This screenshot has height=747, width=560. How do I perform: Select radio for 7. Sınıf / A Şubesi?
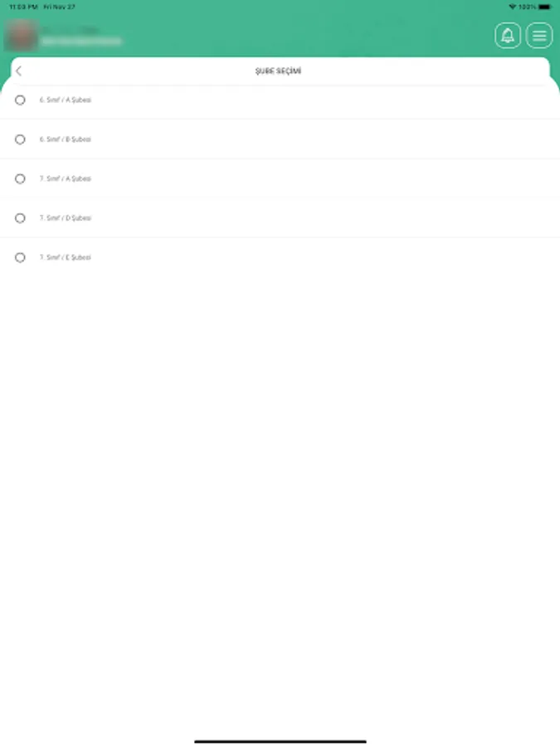coord(20,178)
